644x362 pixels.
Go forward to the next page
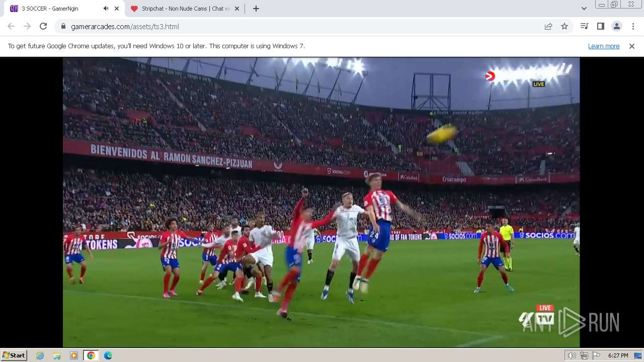point(27,26)
